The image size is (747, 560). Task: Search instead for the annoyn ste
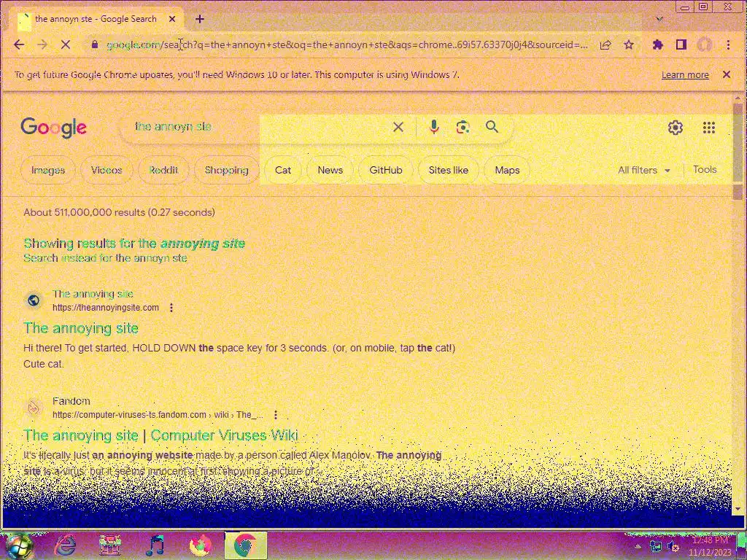click(105, 258)
